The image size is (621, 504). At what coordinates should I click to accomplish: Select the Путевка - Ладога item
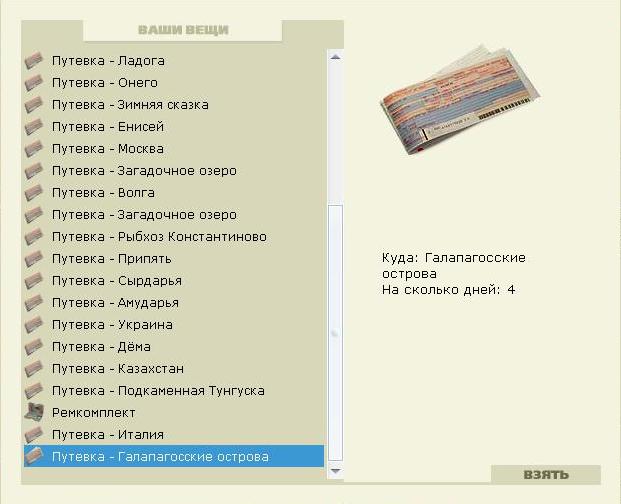click(174, 61)
